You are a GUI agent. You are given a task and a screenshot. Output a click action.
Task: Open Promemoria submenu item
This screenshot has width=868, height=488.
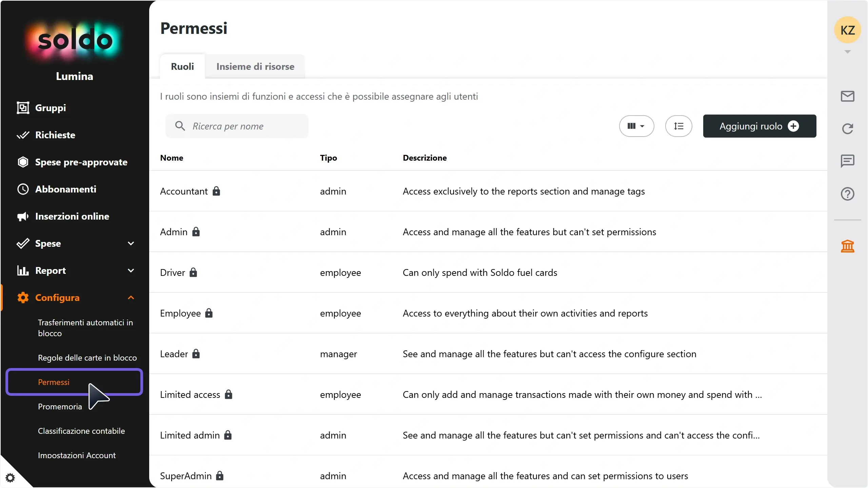[x=60, y=407]
